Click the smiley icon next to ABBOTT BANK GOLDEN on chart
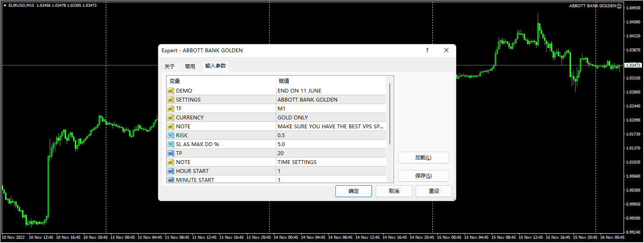Image resolution: width=644 pixels, height=243 pixels. click(x=619, y=6)
